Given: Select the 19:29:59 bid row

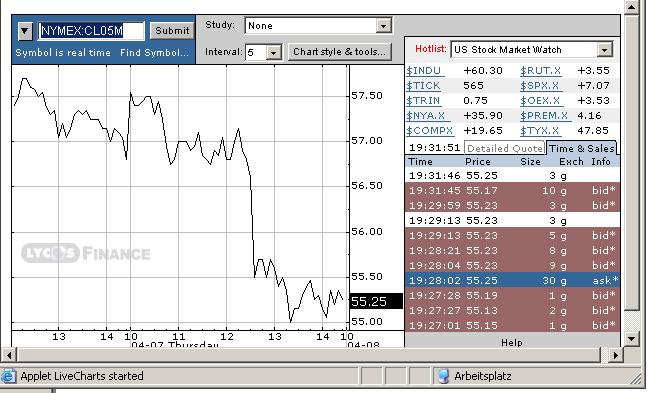Looking at the screenshot, I should coord(512,205).
